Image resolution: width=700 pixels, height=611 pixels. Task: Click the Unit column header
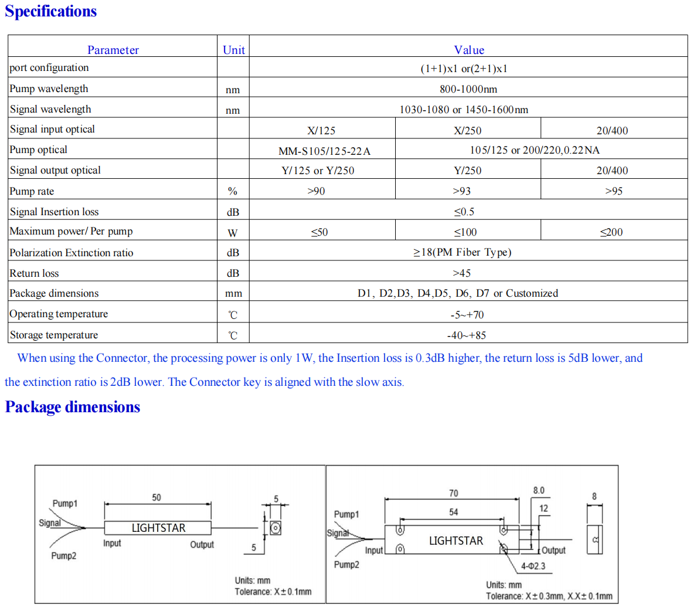click(233, 50)
